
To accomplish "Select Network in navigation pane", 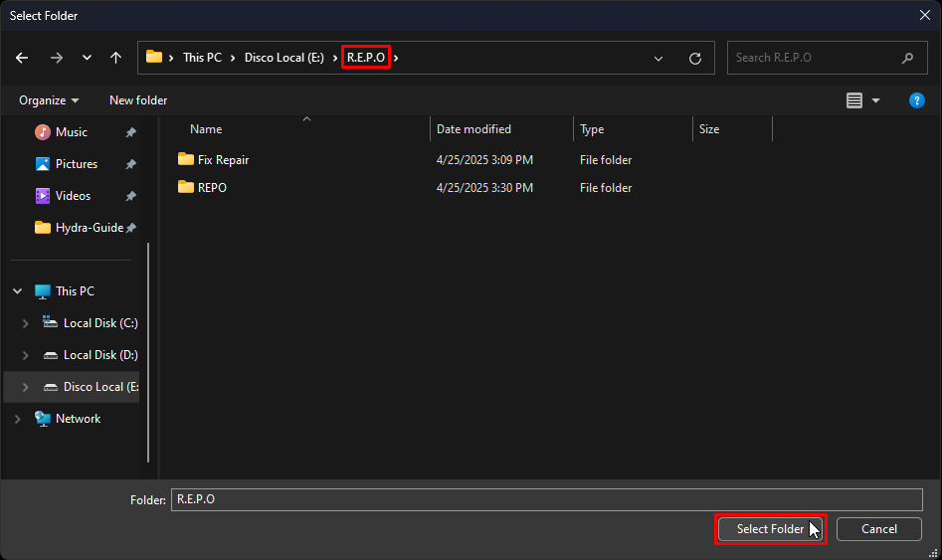I will (x=79, y=419).
